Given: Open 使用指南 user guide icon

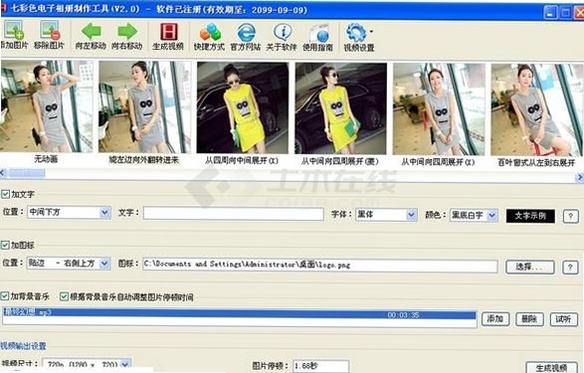Looking at the screenshot, I should (319, 34).
